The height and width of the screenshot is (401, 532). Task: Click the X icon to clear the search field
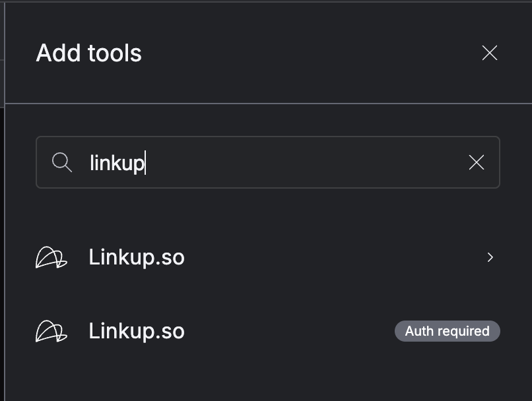point(477,162)
